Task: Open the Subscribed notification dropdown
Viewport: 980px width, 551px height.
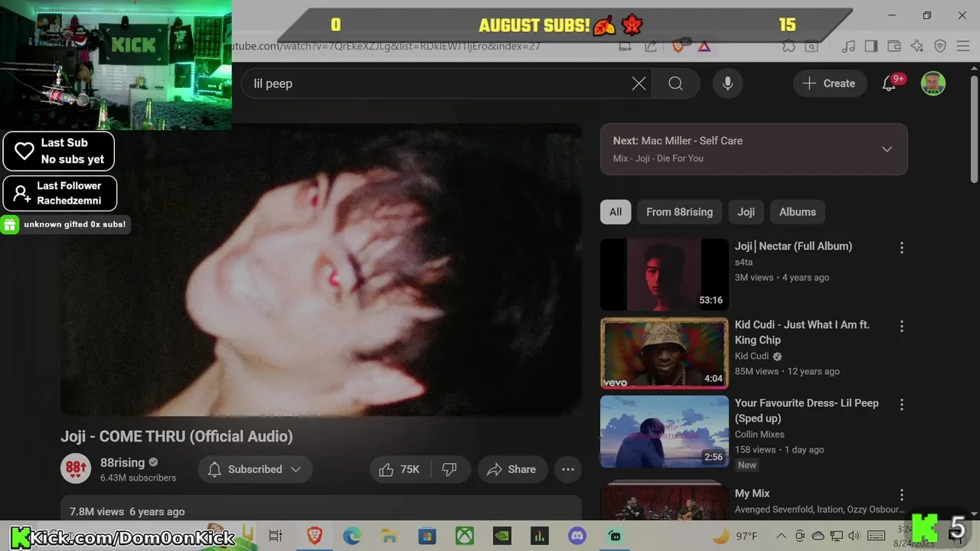Action: tap(255, 469)
